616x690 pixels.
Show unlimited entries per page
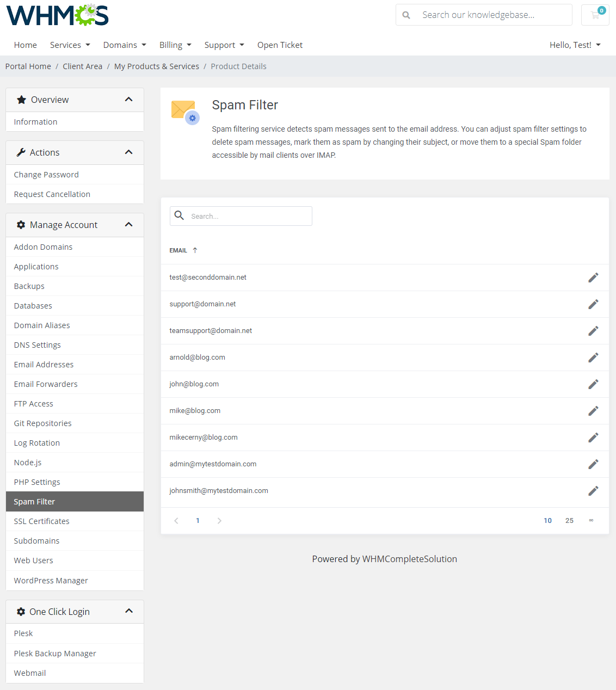coord(591,521)
